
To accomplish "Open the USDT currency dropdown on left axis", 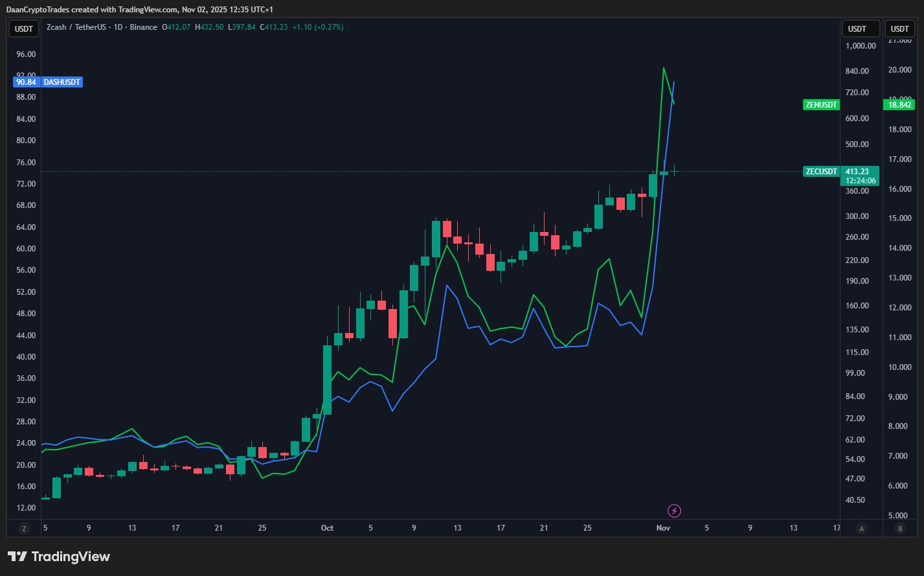I will click(x=24, y=29).
